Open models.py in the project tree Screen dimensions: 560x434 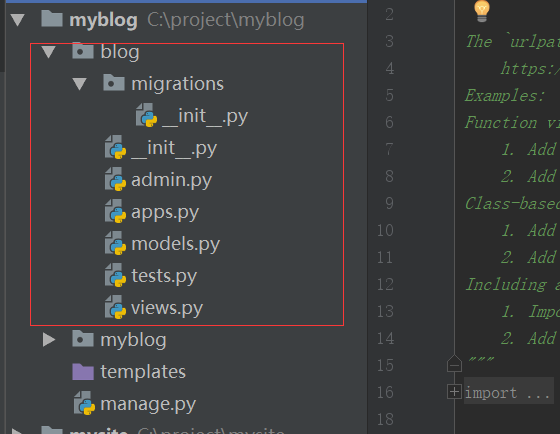pos(176,244)
